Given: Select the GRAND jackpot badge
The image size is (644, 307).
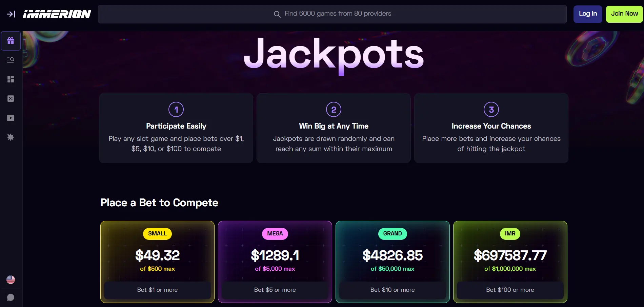Looking at the screenshot, I should click(x=392, y=234).
